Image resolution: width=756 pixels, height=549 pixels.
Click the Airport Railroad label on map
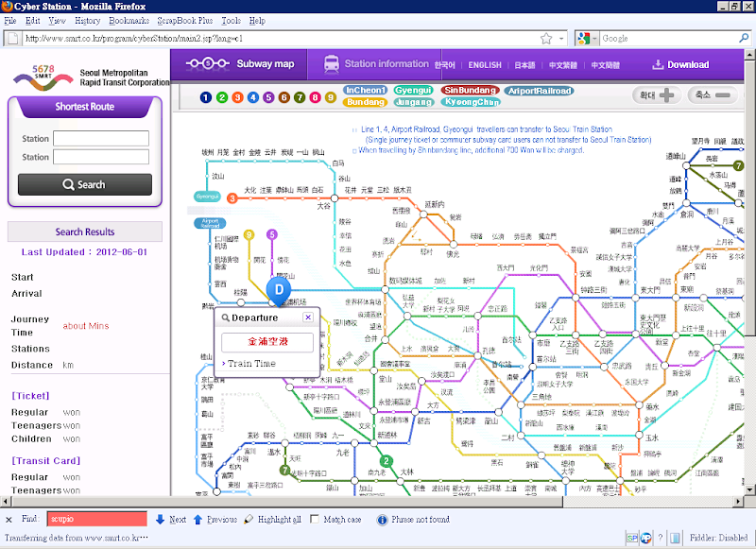pos(210,223)
